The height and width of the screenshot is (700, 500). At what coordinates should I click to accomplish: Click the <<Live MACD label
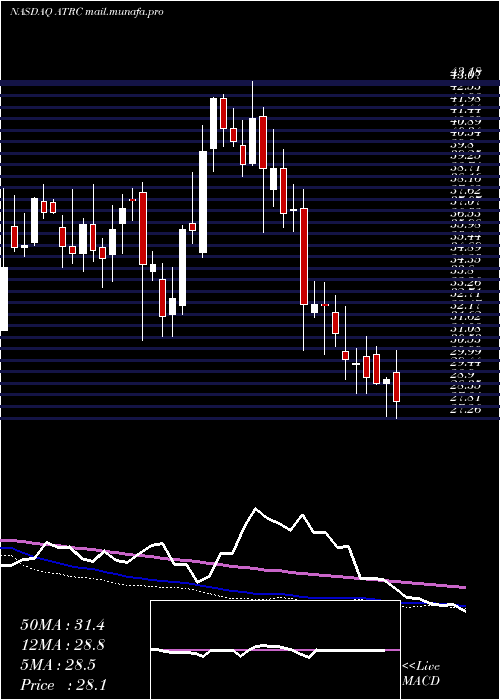click(421, 674)
